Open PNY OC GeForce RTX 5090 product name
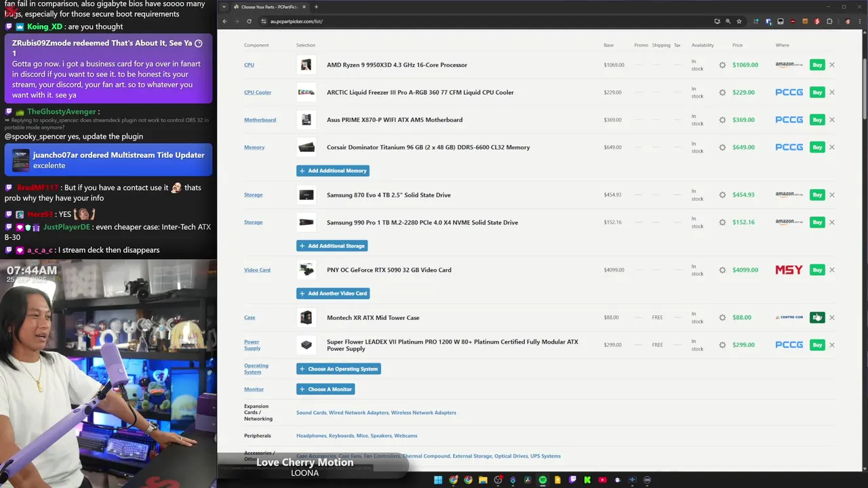This screenshot has width=868, height=488. (x=389, y=270)
